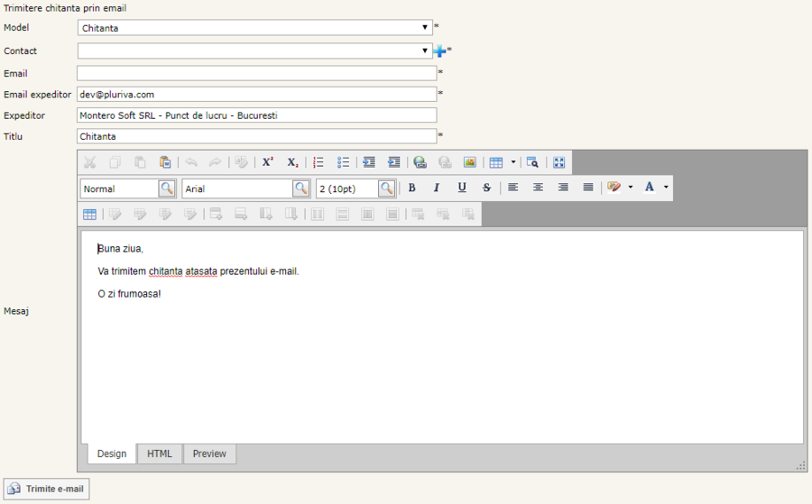812x504 pixels.
Task: Open the font color picker arrow
Action: click(666, 188)
